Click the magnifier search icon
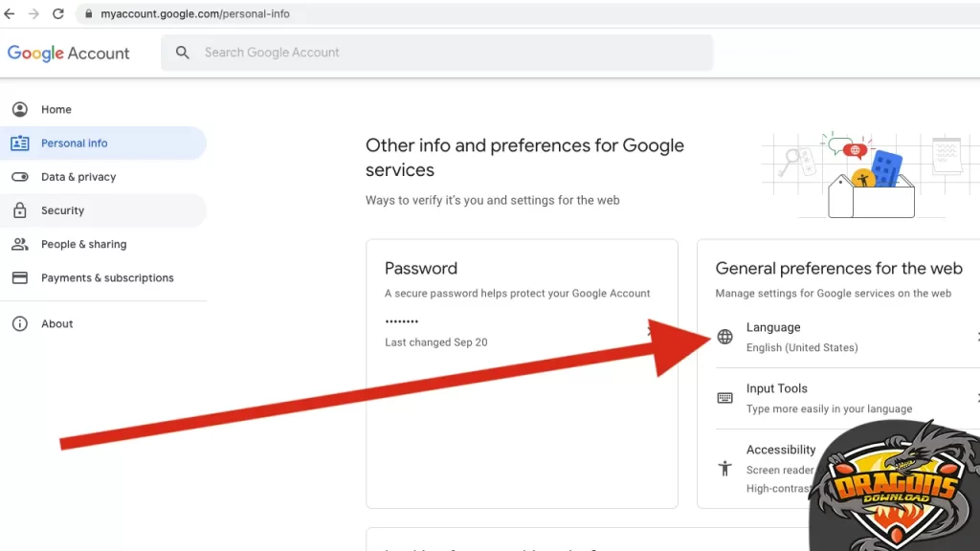The image size is (980, 551). point(183,53)
